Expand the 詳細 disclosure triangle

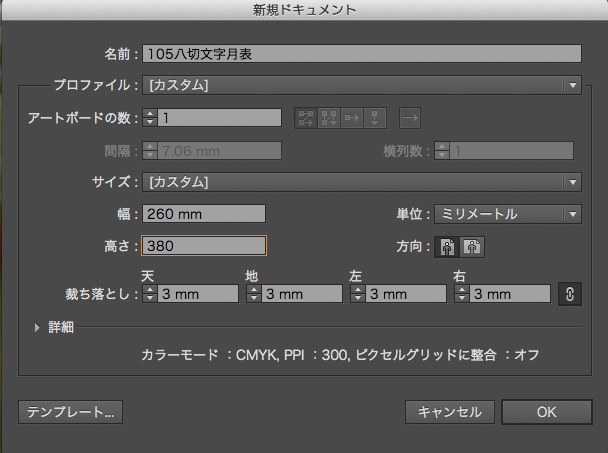[x=37, y=328]
